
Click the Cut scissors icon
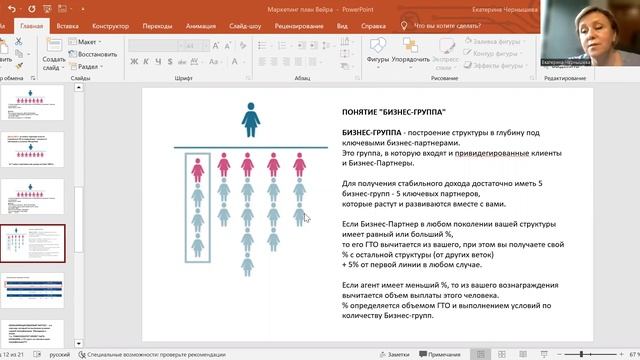coord(18,41)
